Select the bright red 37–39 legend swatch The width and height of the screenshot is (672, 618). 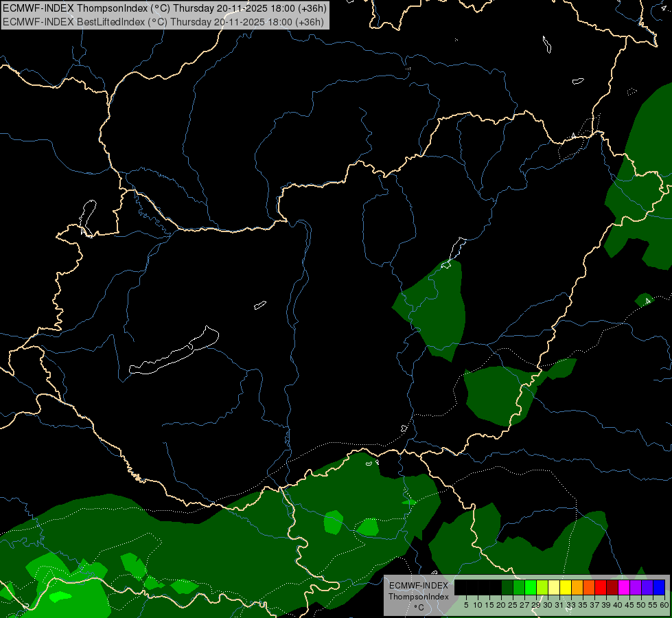601,587
